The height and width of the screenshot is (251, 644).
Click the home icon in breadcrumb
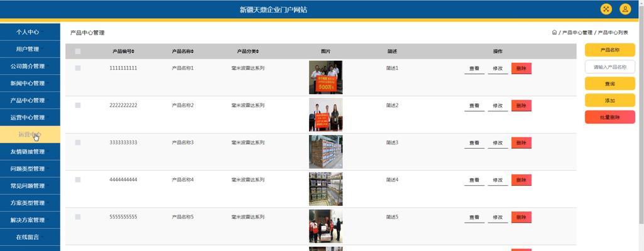coord(554,33)
